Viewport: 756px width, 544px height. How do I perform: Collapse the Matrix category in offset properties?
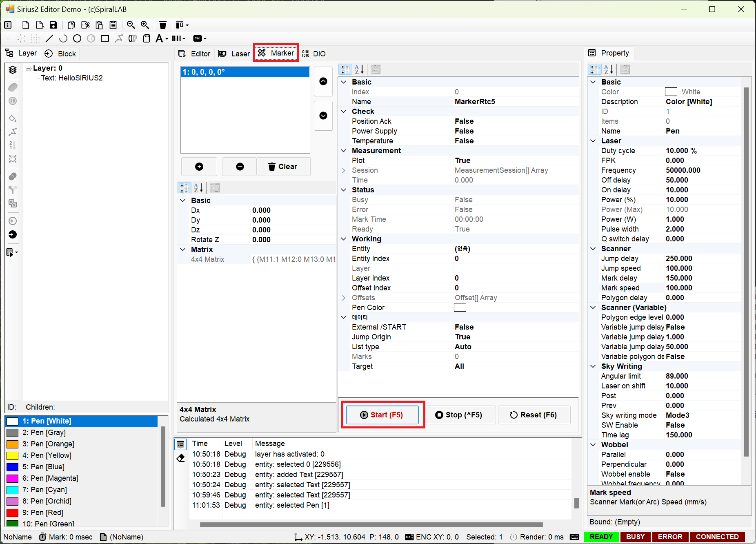coord(183,250)
